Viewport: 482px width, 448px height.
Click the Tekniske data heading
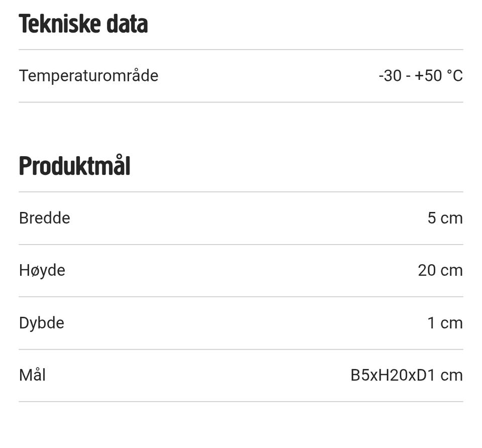point(83,24)
